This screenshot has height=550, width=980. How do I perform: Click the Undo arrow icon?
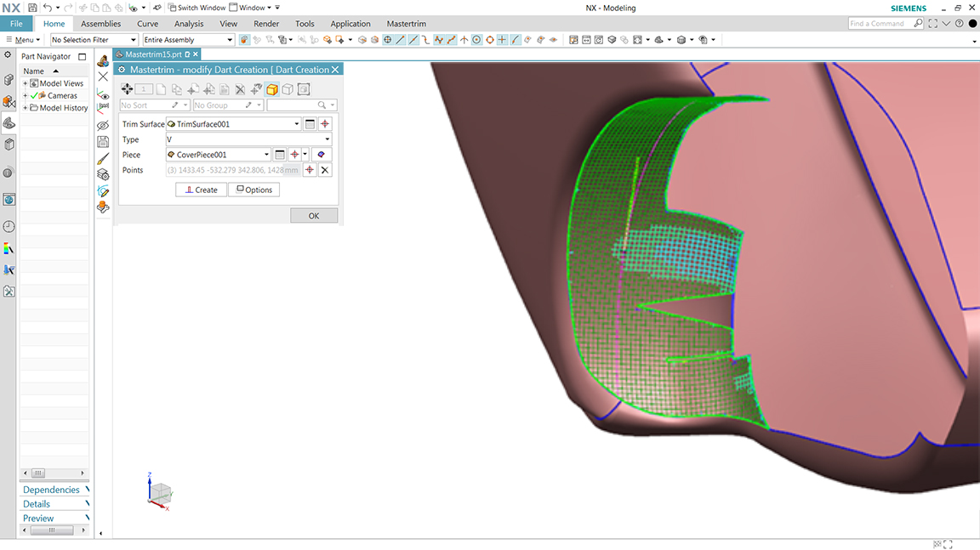48,8
